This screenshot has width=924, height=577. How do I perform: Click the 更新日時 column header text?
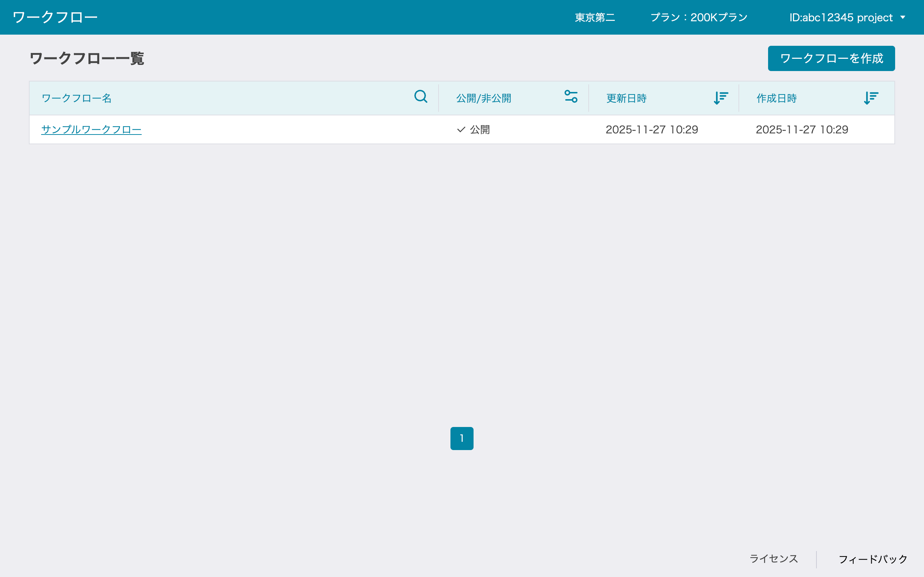coord(626,98)
